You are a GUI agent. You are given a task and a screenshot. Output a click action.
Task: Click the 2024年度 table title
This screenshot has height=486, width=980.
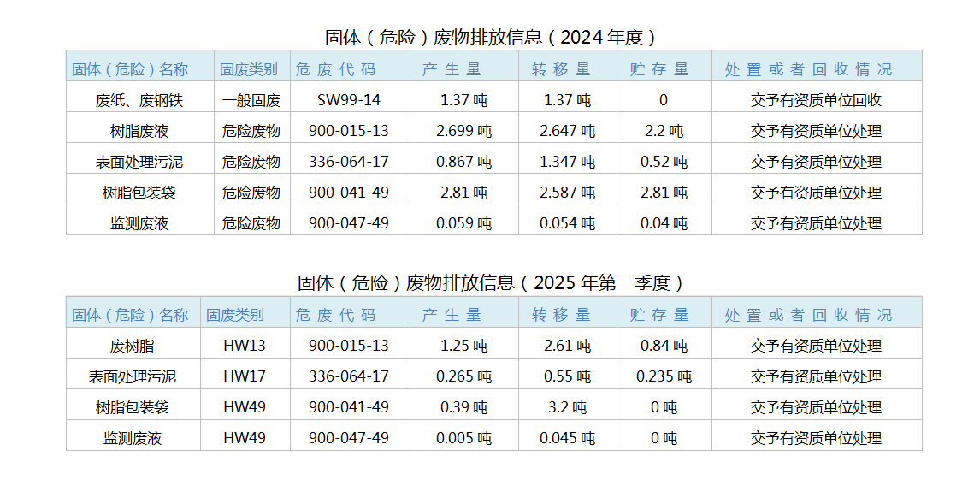coord(491,37)
